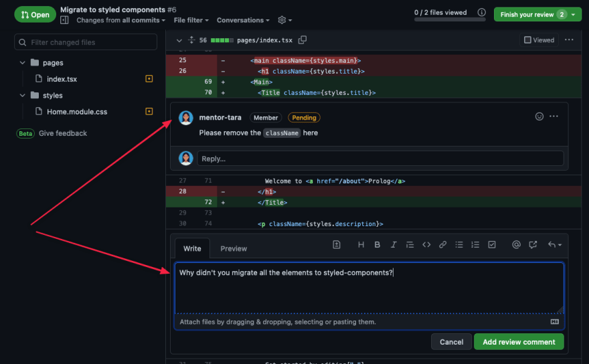Switch to the Preview tab
589x364 pixels.
[x=234, y=248]
